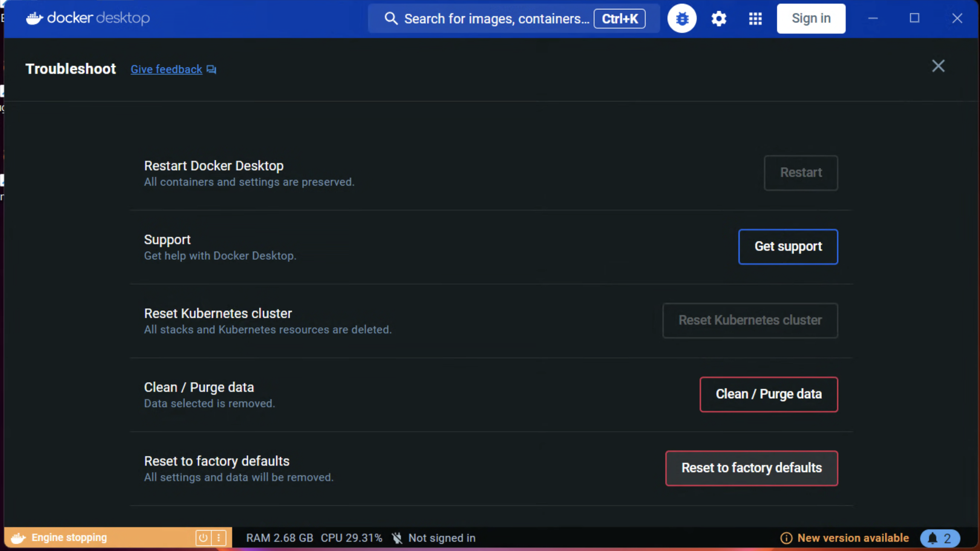Screen dimensions: 980x551
Task: Click 'Data selected is removed.' text
Action: [209, 403]
